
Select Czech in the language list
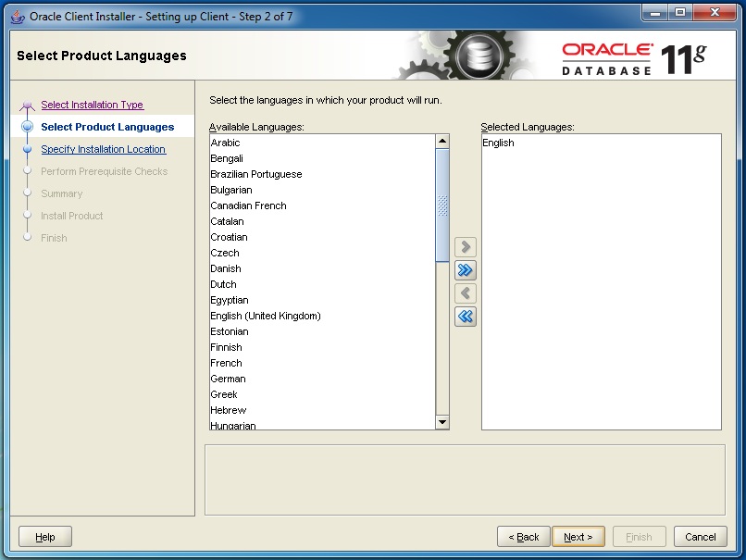click(x=322, y=253)
